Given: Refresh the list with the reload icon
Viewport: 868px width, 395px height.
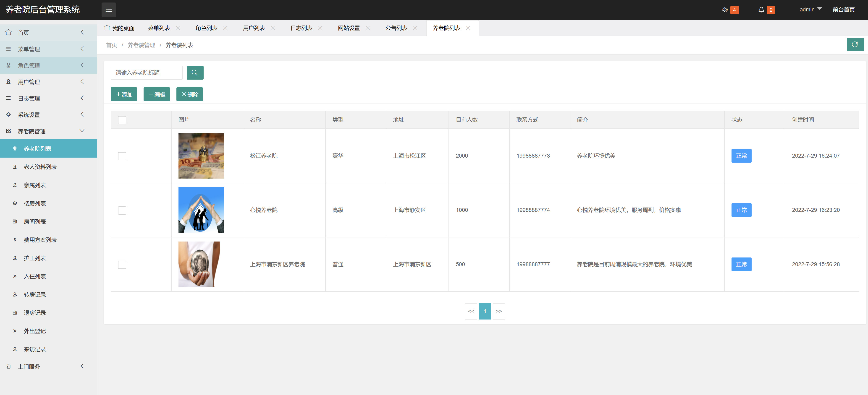Looking at the screenshot, I should [855, 44].
